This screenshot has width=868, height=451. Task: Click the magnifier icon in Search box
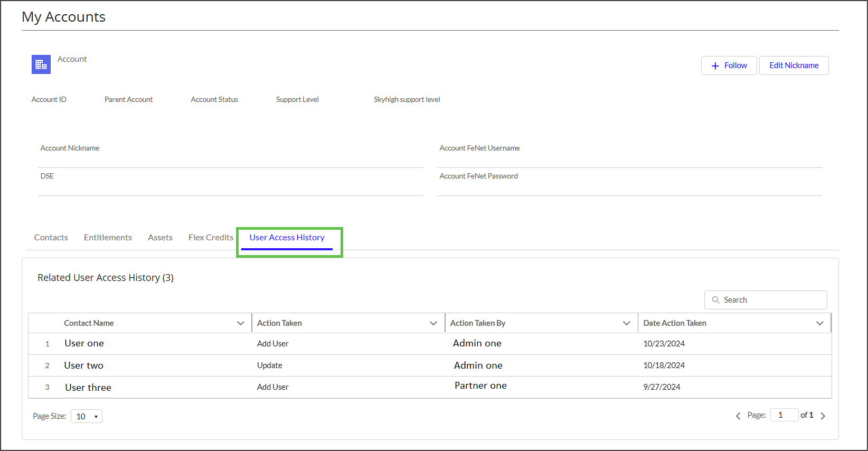[716, 300]
